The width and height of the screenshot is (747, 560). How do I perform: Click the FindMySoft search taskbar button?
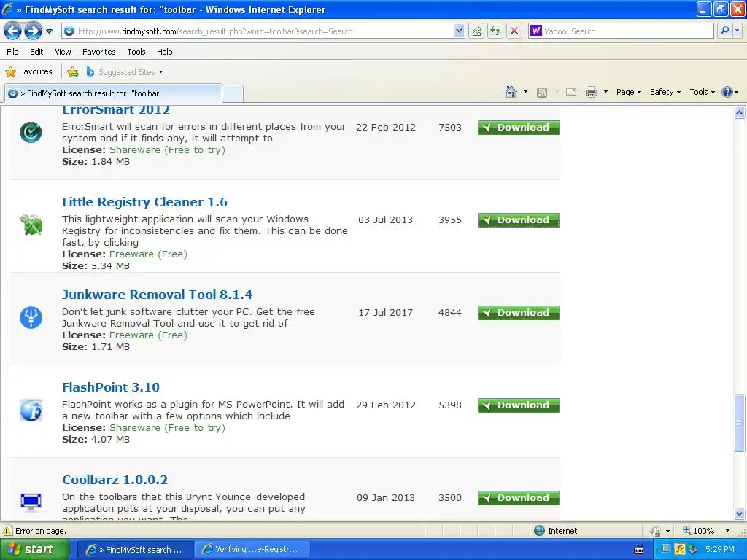point(135,550)
